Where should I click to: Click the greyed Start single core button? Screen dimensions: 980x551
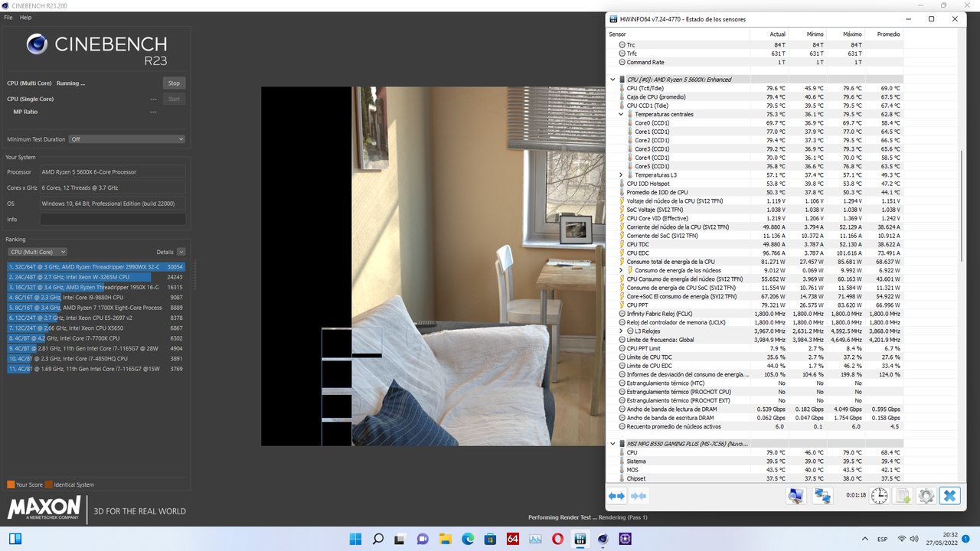pos(174,99)
